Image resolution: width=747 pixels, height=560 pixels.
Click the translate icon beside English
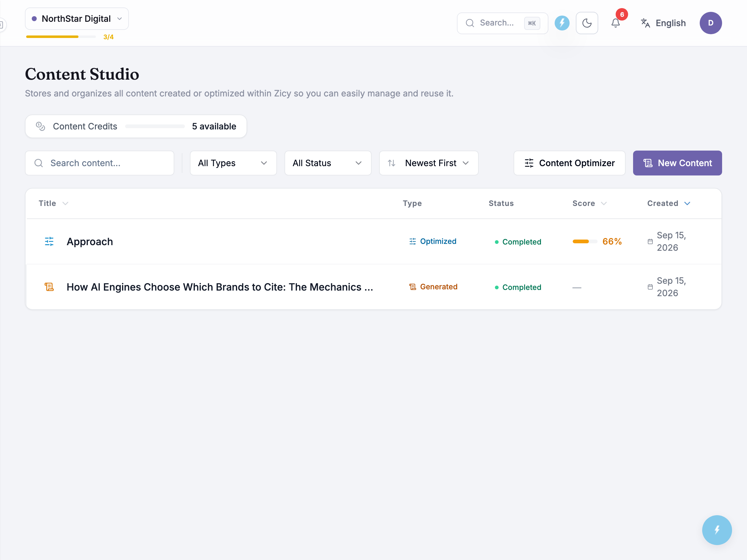click(645, 23)
